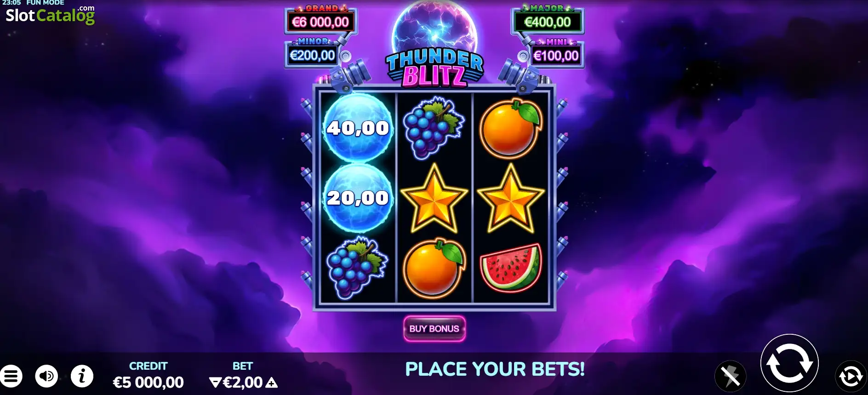Click the Major jackpot €400,00 display
The width and height of the screenshot is (868, 395).
[x=548, y=22]
